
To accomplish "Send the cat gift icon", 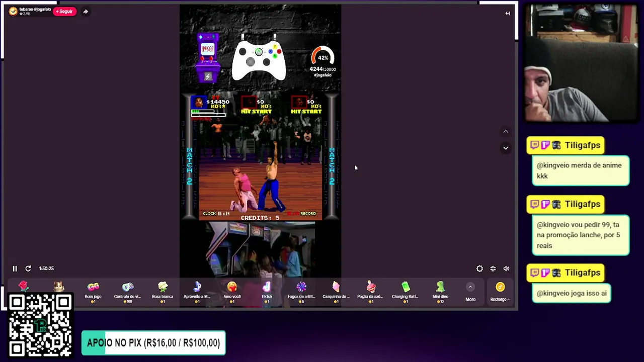I will coord(59,287).
